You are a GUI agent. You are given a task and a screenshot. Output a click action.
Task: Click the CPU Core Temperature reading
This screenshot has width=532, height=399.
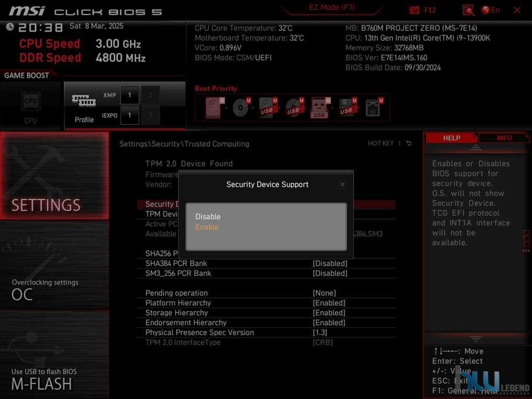[x=243, y=28]
